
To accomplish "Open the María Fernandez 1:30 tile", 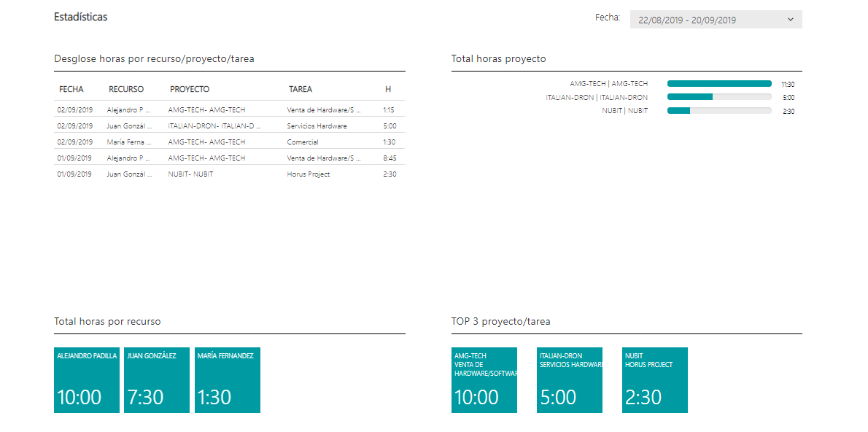I will point(228,380).
